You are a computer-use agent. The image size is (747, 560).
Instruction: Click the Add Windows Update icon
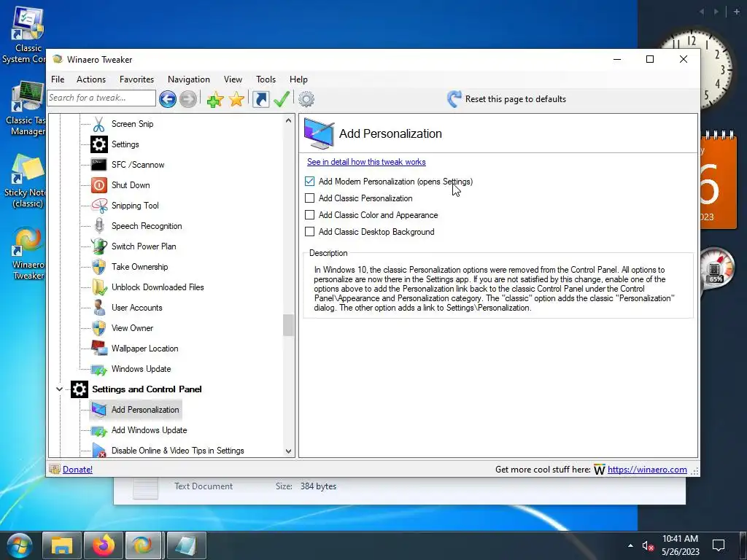click(x=99, y=430)
